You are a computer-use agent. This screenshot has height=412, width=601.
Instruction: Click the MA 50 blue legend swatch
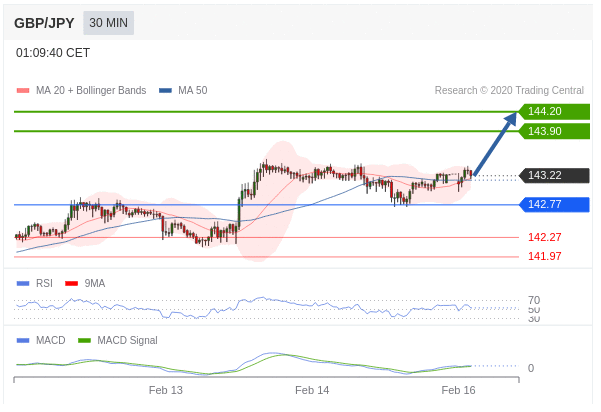[x=165, y=91]
